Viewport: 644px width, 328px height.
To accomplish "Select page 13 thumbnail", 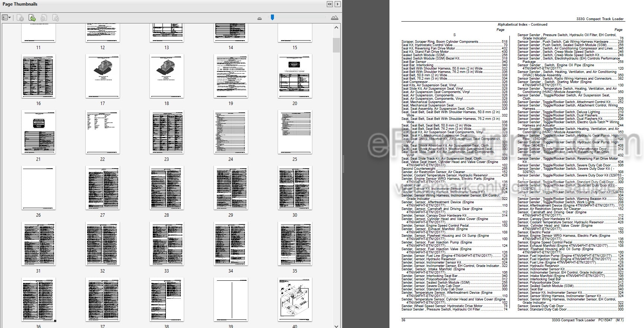I will tap(167, 33).
